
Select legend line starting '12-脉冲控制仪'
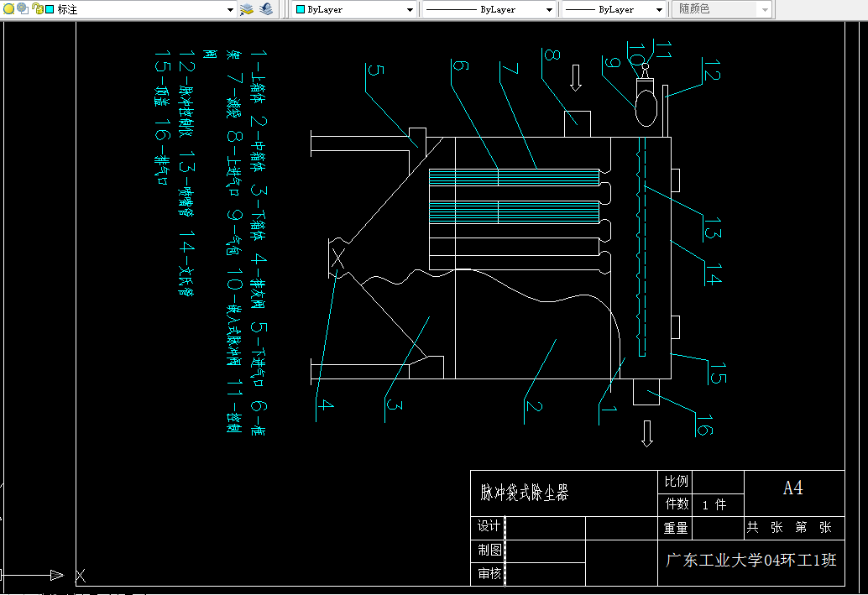click(186, 173)
